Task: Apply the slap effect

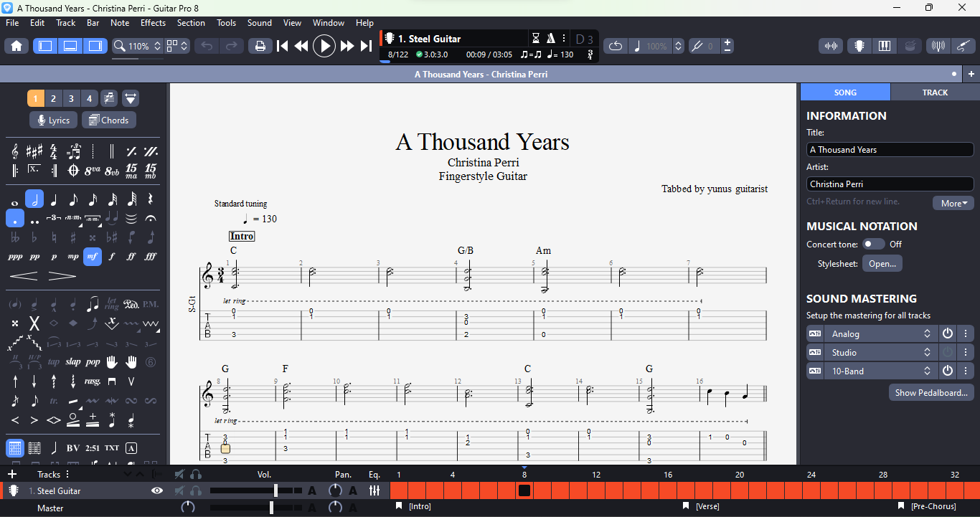Action: 73,361
